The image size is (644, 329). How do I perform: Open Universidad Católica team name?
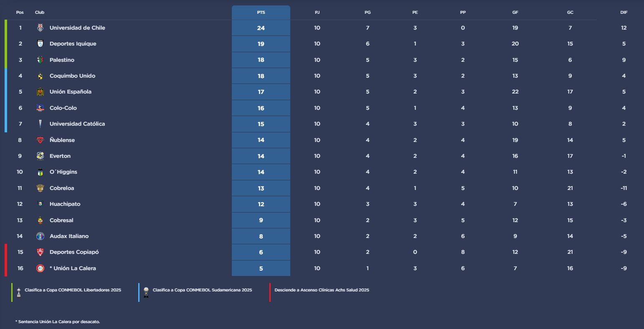pos(77,124)
